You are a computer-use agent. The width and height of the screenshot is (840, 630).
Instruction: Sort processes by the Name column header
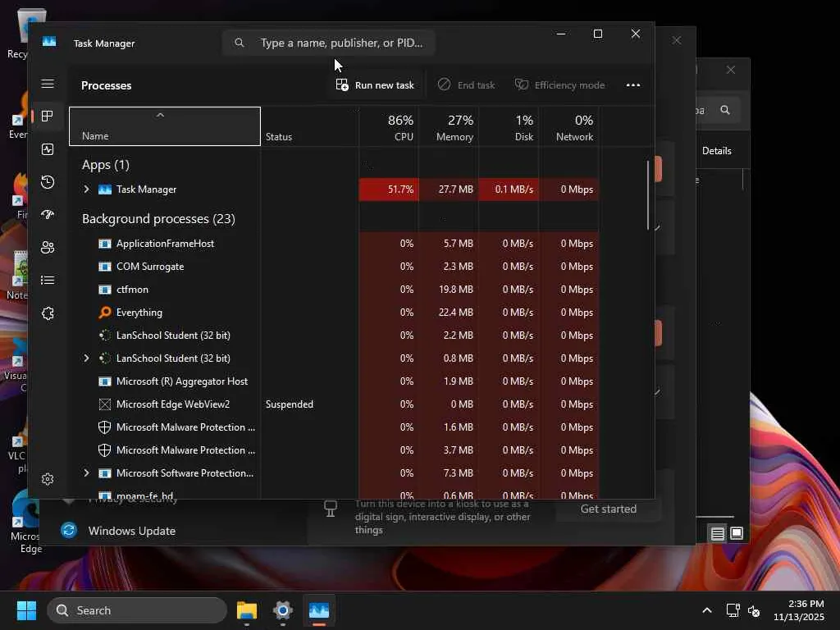coord(164,126)
